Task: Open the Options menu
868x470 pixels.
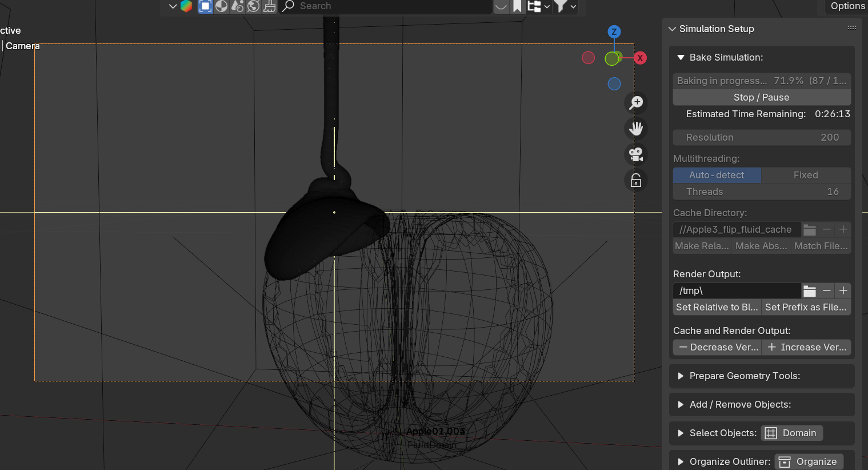Action: click(847, 6)
